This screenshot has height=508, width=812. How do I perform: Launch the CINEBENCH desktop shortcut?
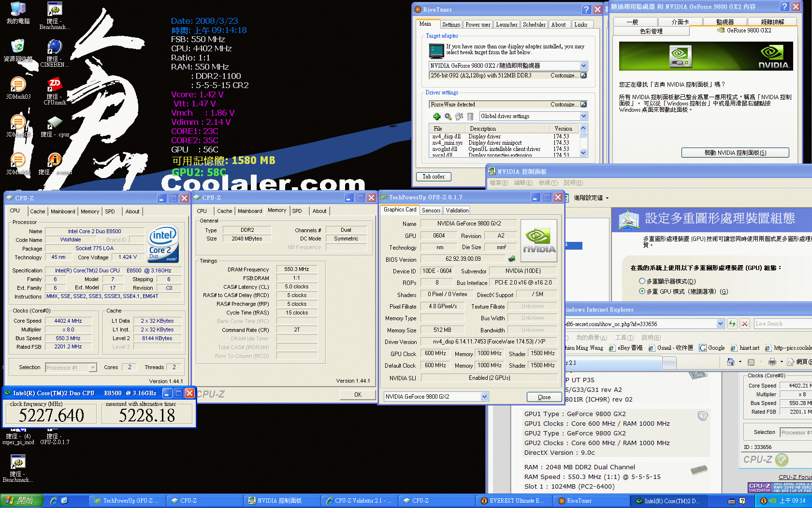54,53
